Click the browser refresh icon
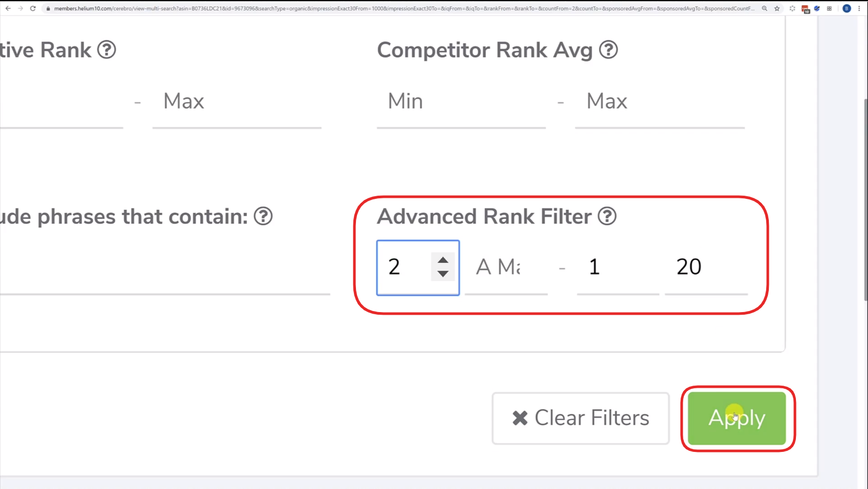This screenshot has height=489, width=868. click(x=32, y=8)
